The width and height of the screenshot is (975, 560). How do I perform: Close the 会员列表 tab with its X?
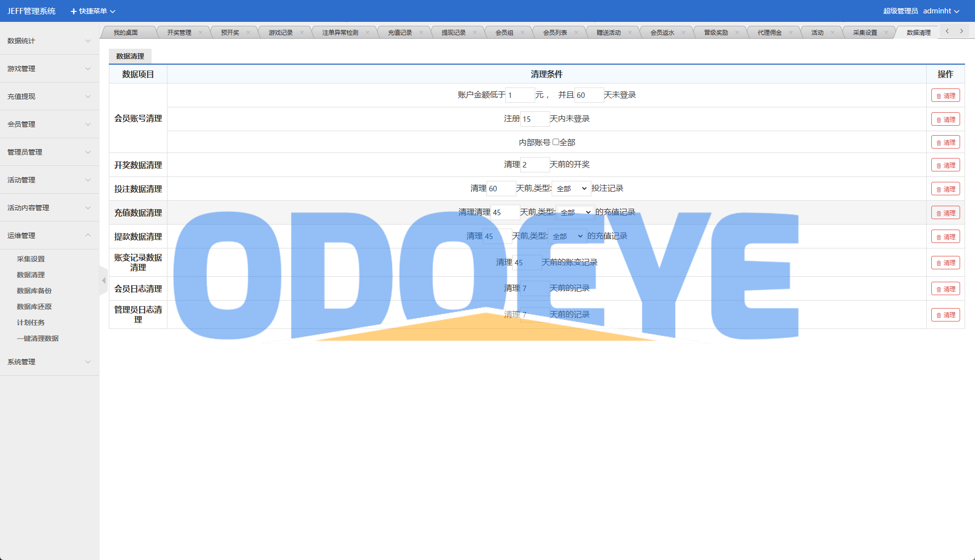pyautogui.click(x=576, y=33)
